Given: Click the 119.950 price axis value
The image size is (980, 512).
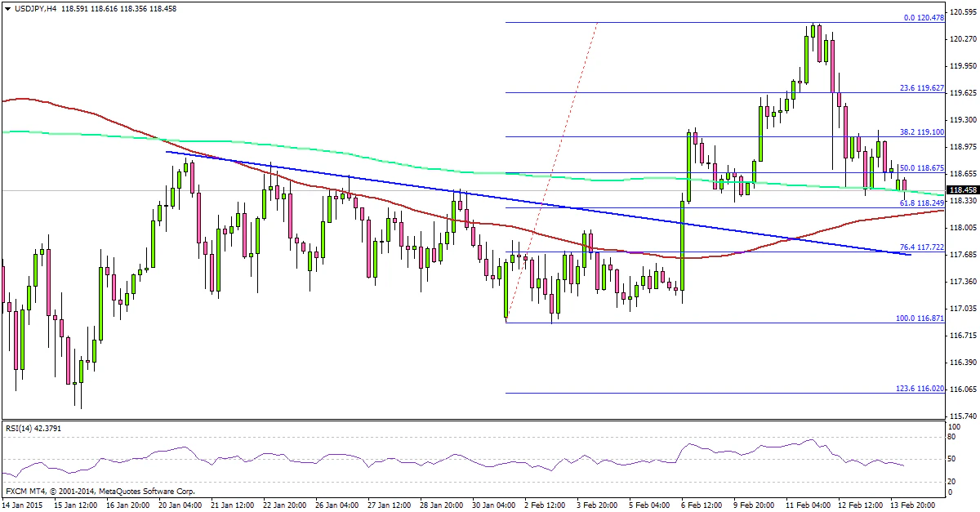Looking at the screenshot, I should [964, 65].
